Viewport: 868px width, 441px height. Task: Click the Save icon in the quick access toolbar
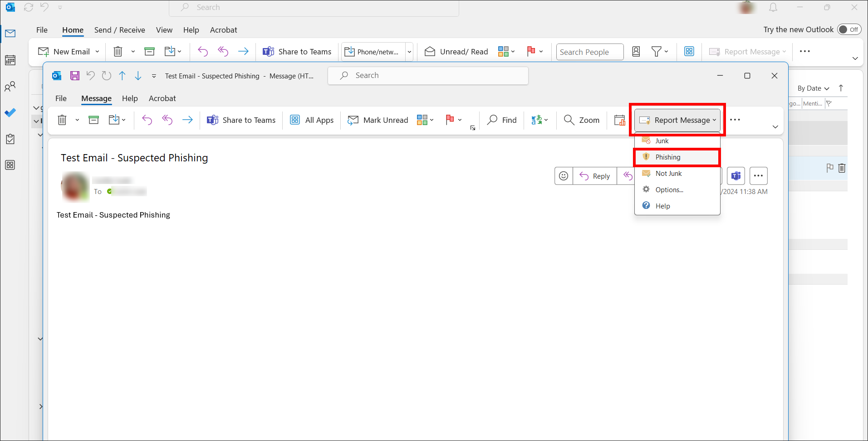point(74,75)
